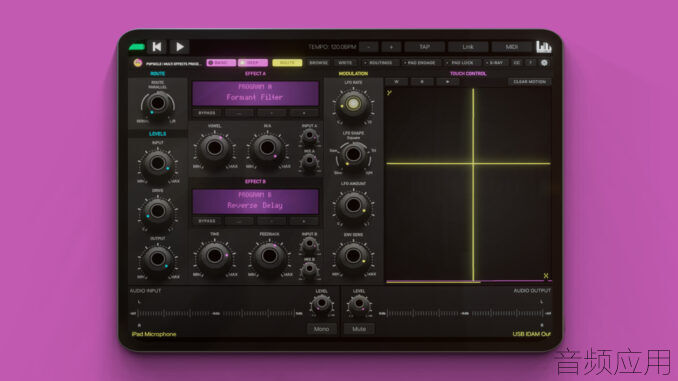This screenshot has height=381, width=678.
Task: Open the MIDI settings button
Action: pos(512,47)
